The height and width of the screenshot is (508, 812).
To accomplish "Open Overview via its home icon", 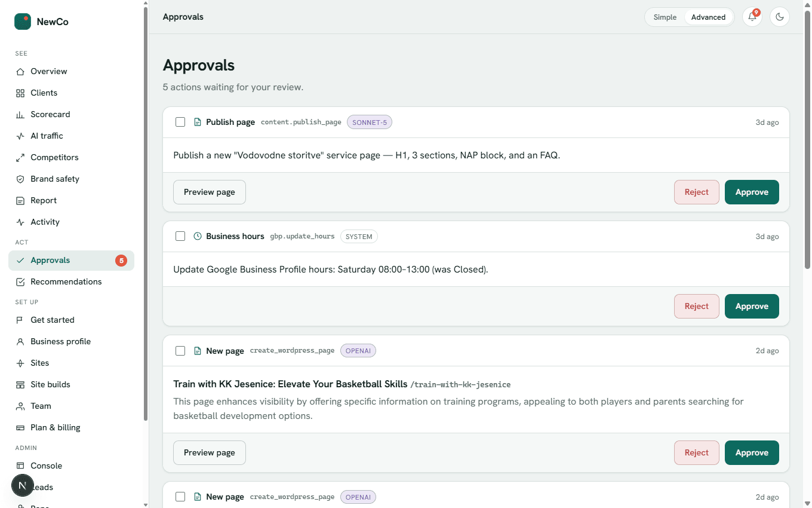I will (20, 71).
